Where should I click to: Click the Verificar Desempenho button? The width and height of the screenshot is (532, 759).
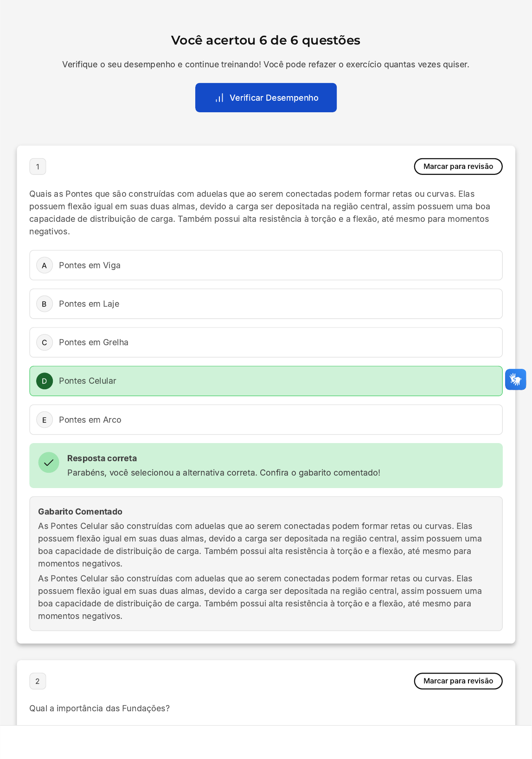click(266, 97)
